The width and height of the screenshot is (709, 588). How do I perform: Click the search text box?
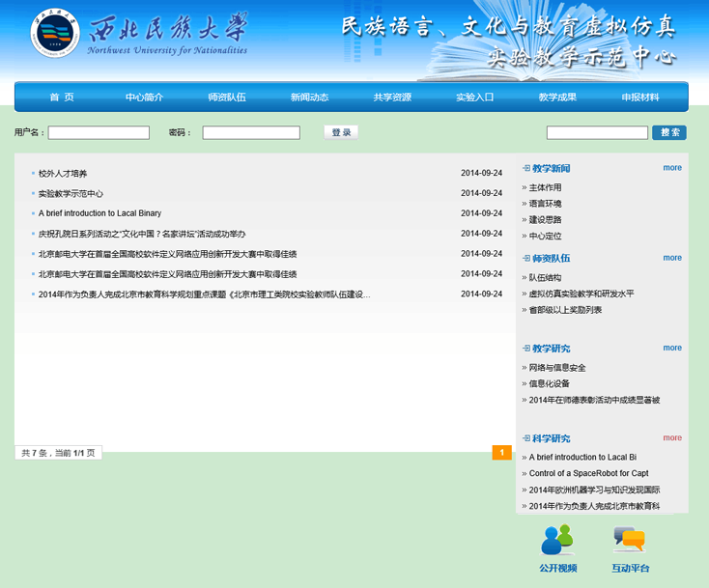click(596, 132)
